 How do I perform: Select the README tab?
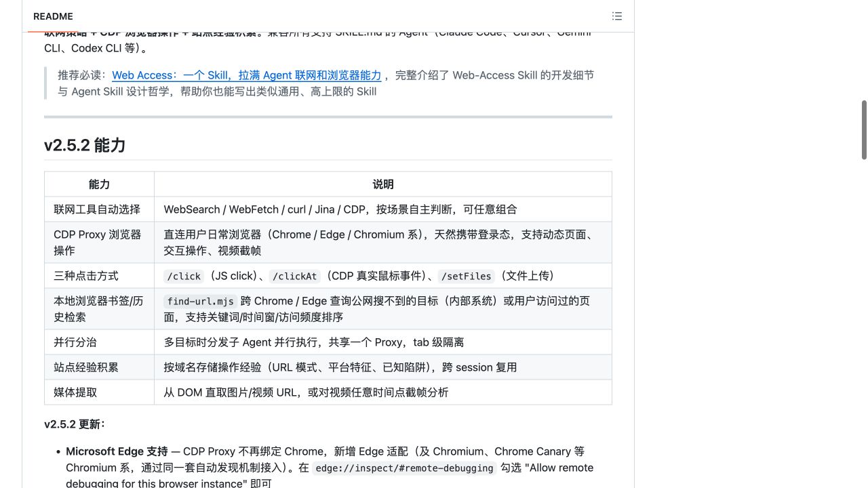point(53,16)
